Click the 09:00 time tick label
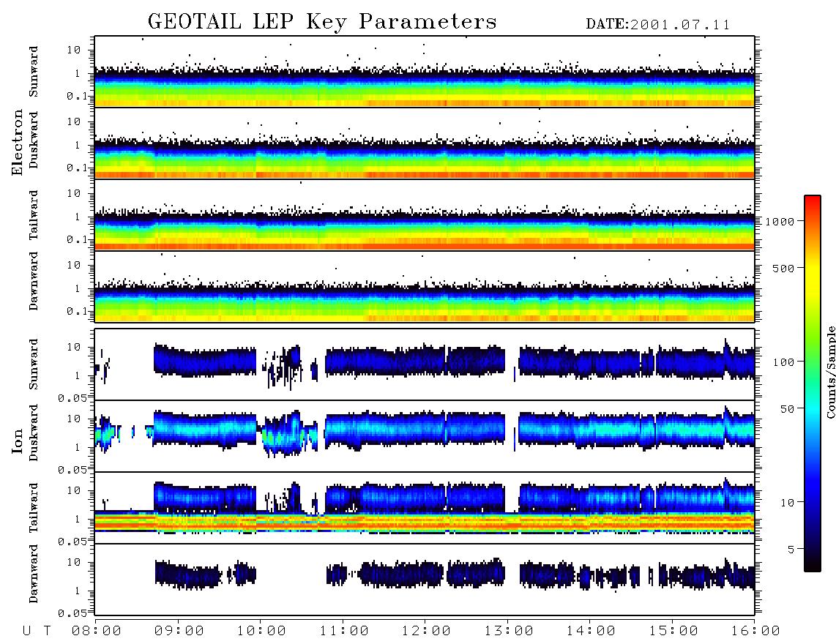 [179, 632]
